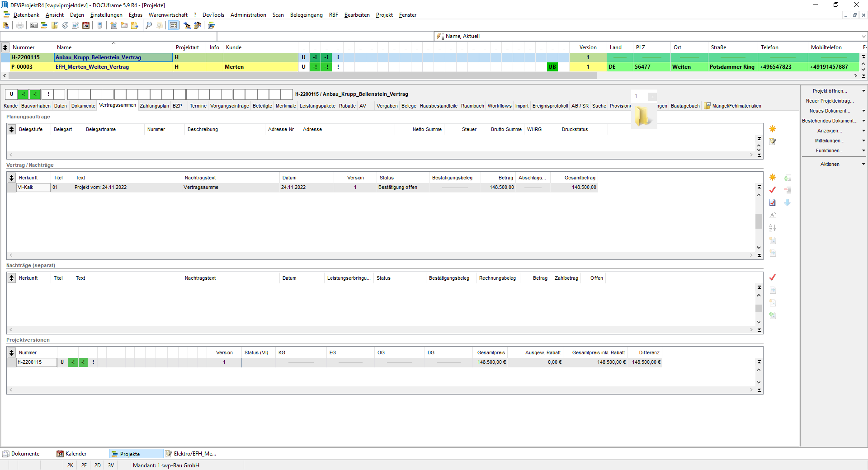Toggle the 2D status bar indicator
868x470 pixels.
pos(98,465)
